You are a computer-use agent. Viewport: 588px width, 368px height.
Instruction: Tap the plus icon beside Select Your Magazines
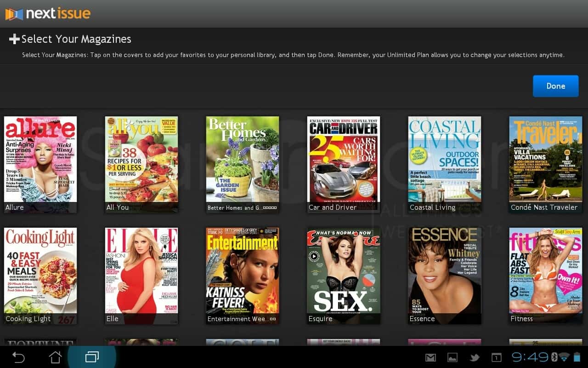pyautogui.click(x=14, y=39)
